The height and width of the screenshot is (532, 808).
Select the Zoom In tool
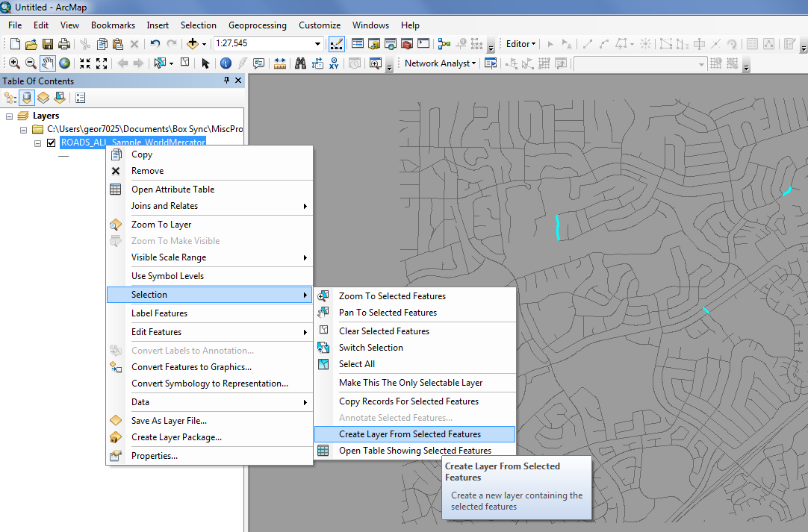(15, 63)
